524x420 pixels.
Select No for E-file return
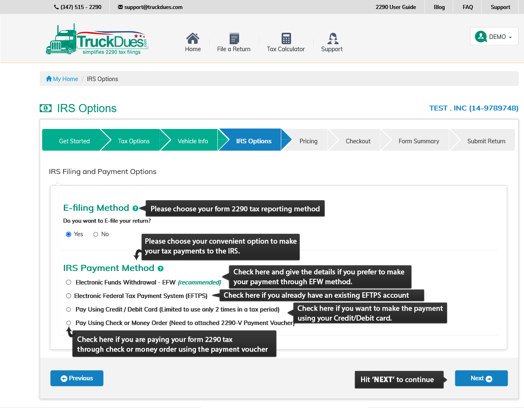[96, 234]
